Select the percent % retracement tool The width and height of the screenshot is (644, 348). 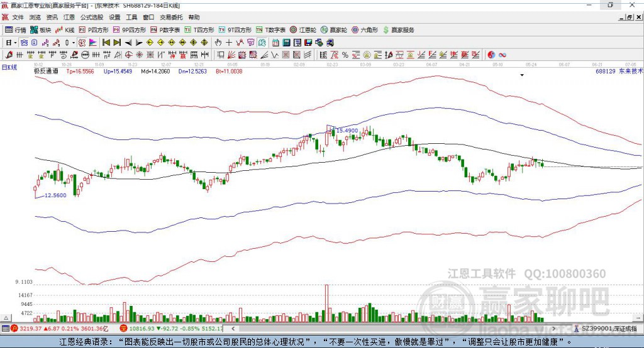345,55
